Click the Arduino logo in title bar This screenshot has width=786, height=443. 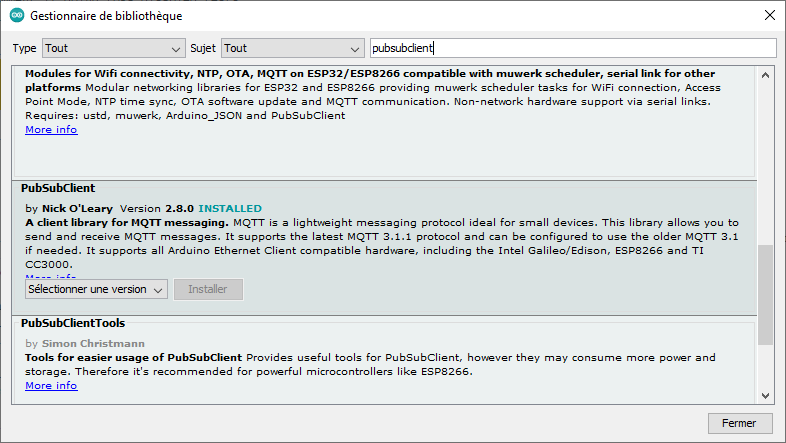[x=16, y=17]
